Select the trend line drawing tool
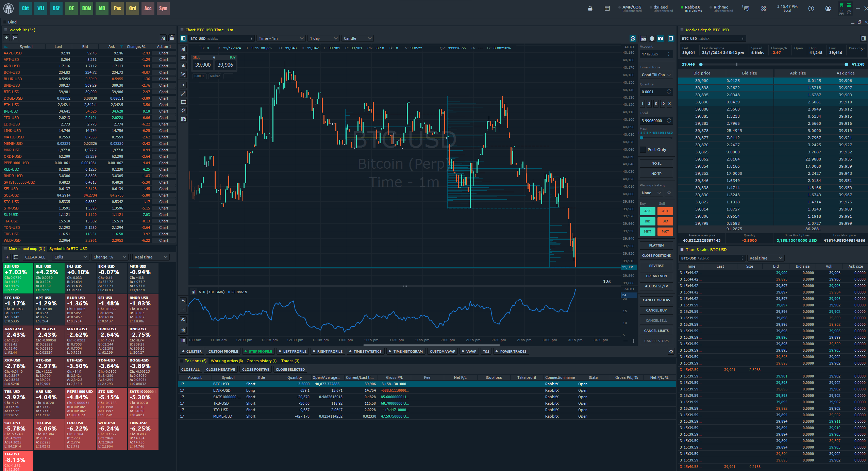 [183, 93]
